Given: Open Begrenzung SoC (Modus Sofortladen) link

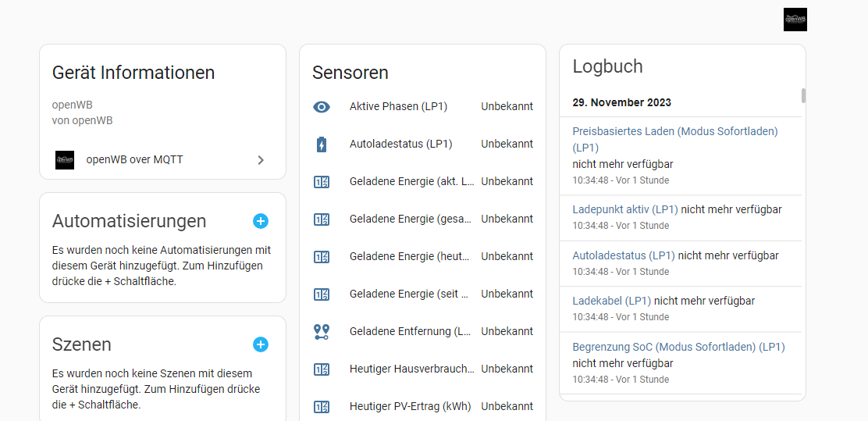Looking at the screenshot, I should pos(678,347).
